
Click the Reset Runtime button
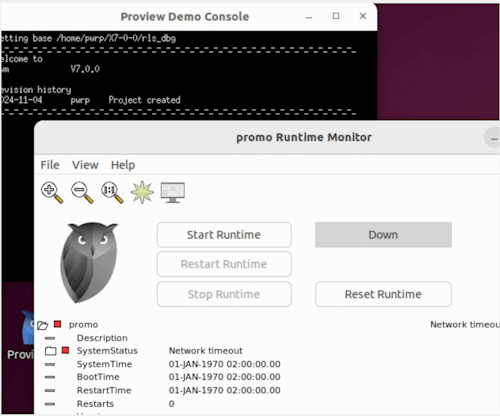[383, 294]
